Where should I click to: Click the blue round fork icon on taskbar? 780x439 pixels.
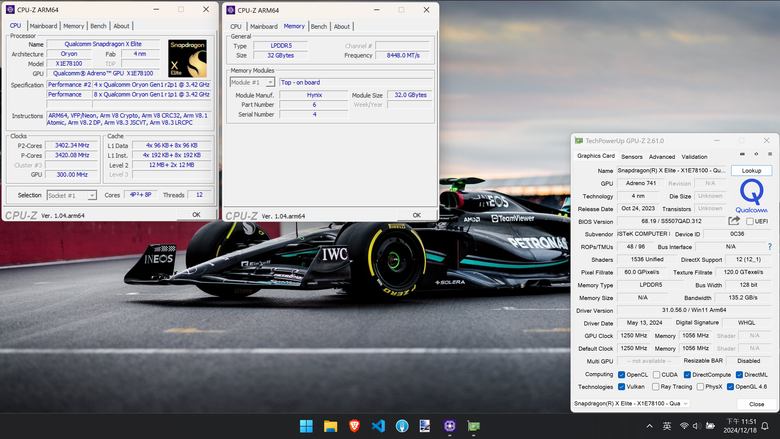[402, 426]
